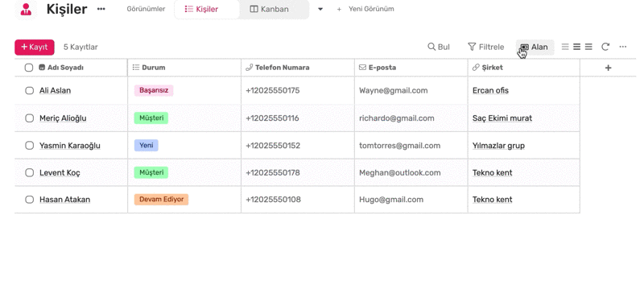Select the compact row height icon
Viewport: 644px width, 306px height.
[565, 47]
